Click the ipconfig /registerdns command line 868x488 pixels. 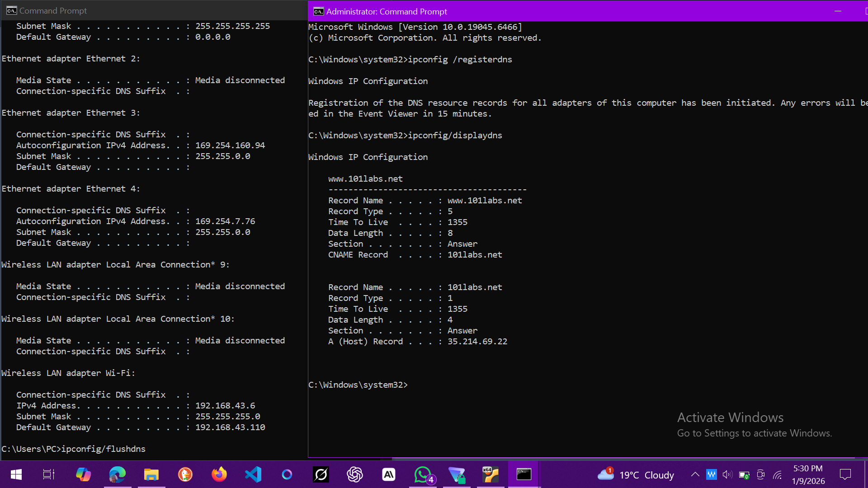point(410,59)
